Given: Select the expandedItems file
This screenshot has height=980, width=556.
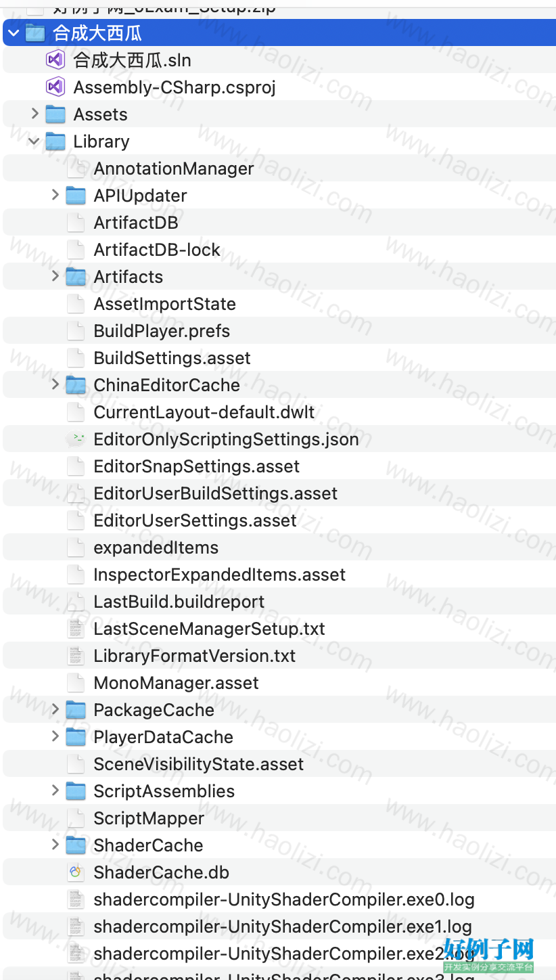Looking at the screenshot, I should [x=156, y=548].
